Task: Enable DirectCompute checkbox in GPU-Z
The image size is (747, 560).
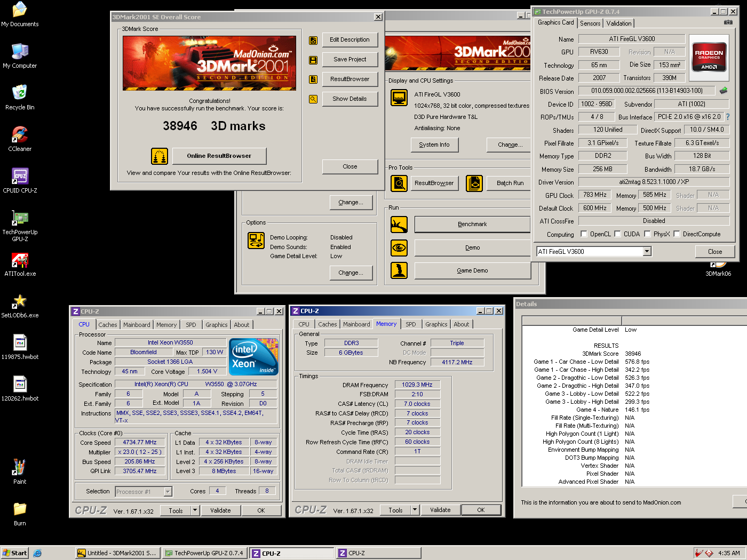Action: point(677,234)
